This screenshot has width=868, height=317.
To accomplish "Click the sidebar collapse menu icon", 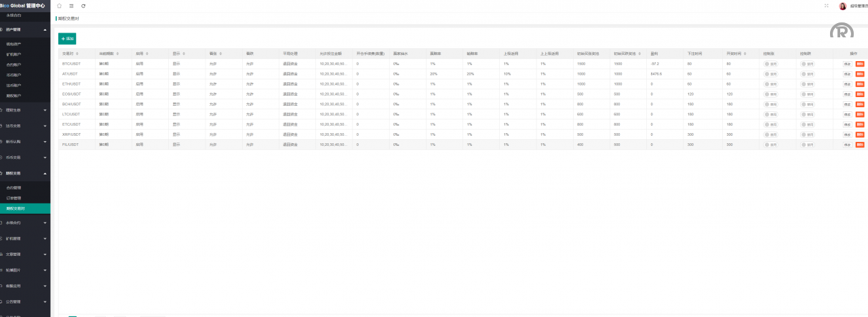I will (71, 5).
